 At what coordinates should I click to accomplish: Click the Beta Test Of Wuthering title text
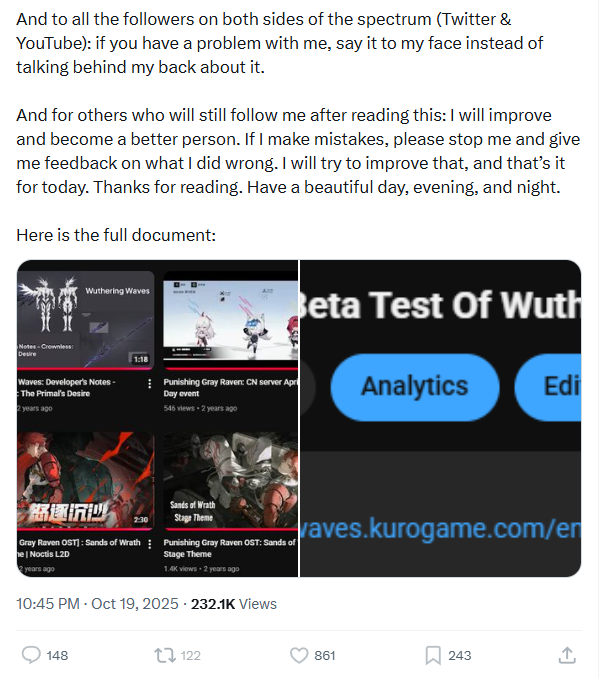[440, 306]
